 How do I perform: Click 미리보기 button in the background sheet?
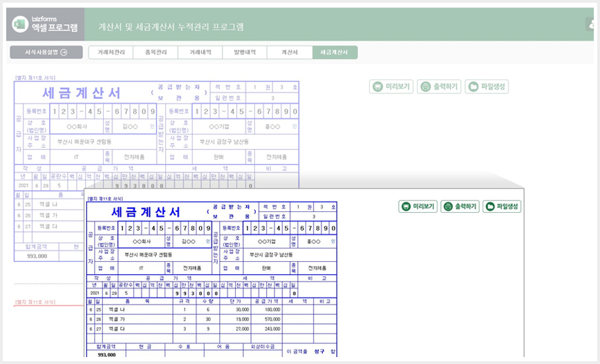coord(391,87)
